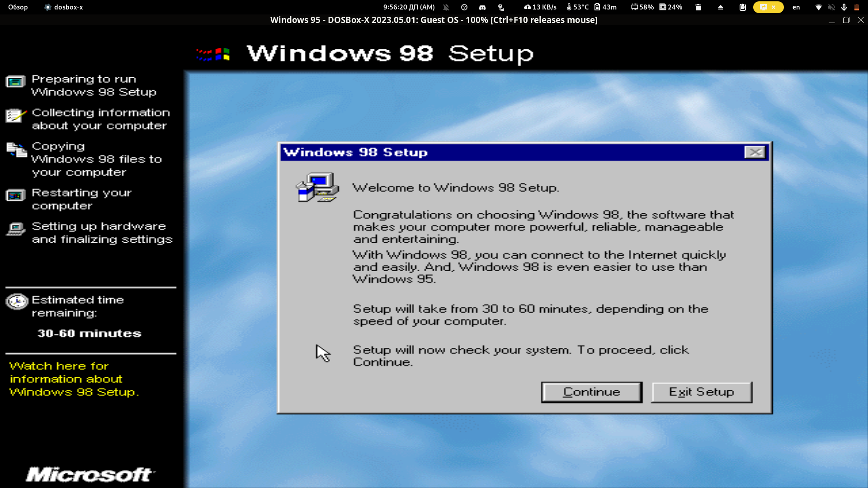Click the DOSBox-X window title bar text

[434, 20]
